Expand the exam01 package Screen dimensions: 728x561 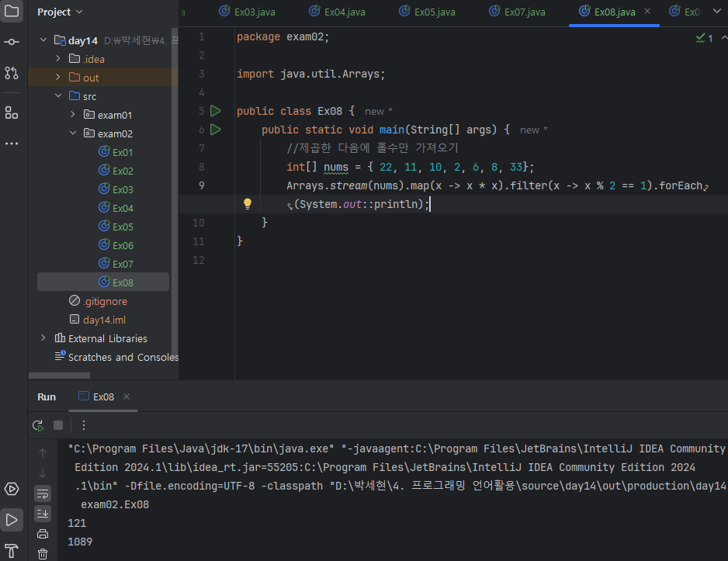73,114
